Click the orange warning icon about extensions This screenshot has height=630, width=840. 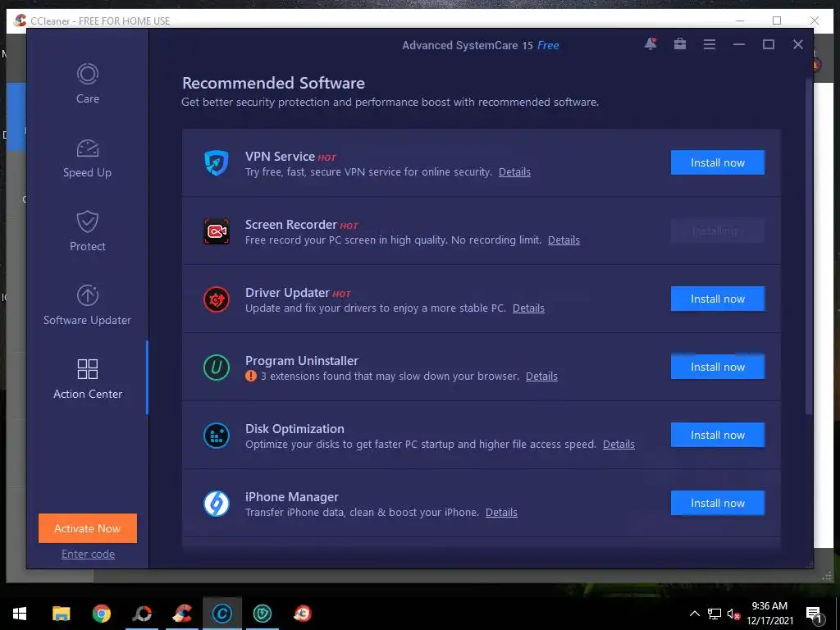coord(251,376)
